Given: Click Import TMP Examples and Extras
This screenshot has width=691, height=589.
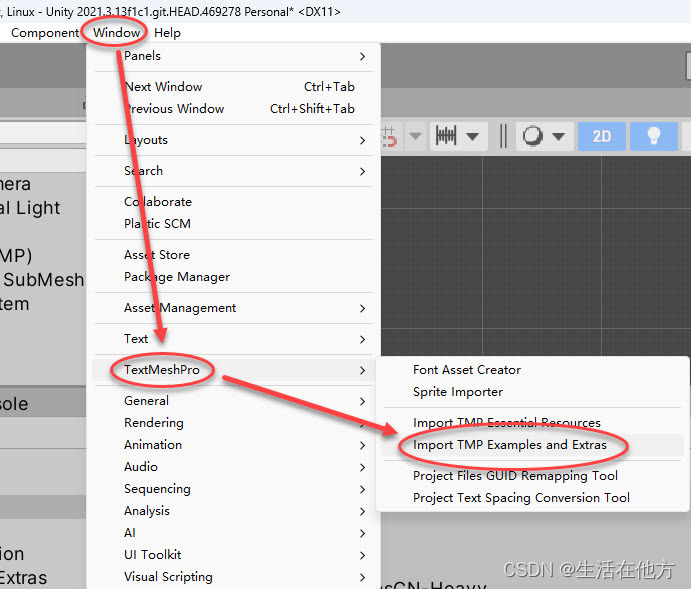Looking at the screenshot, I should click(x=532, y=445).
